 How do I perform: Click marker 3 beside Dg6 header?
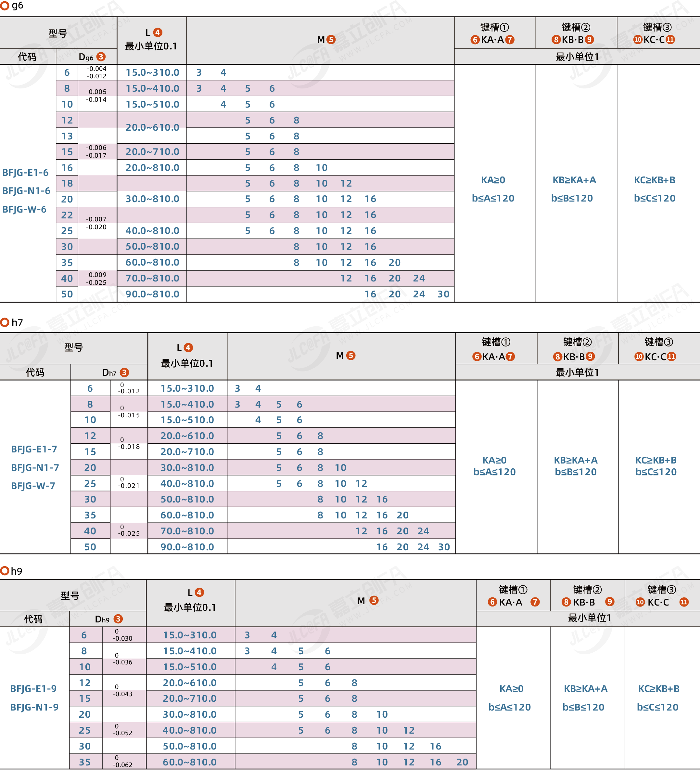(101, 57)
